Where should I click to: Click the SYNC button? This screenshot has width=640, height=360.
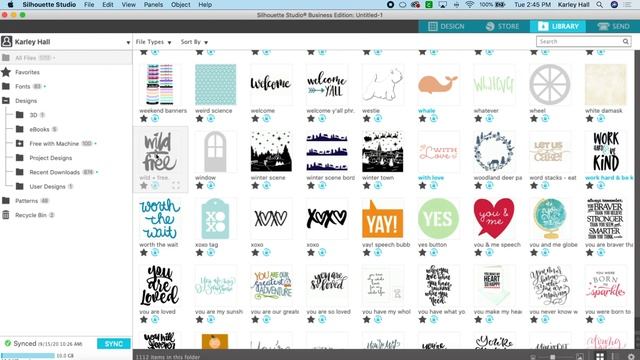[113, 344]
